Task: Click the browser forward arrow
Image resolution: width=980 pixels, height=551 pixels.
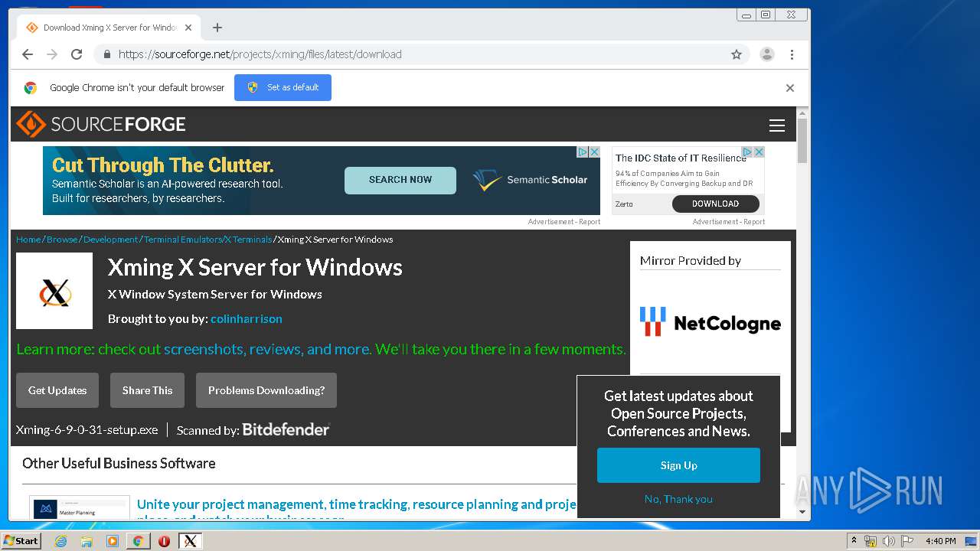Action: (52, 54)
